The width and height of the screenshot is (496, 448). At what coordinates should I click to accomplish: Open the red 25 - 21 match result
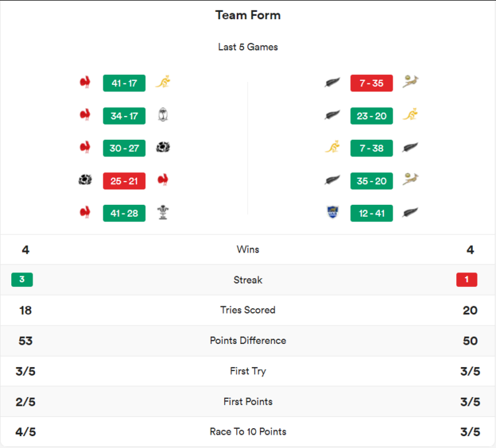coord(124,180)
